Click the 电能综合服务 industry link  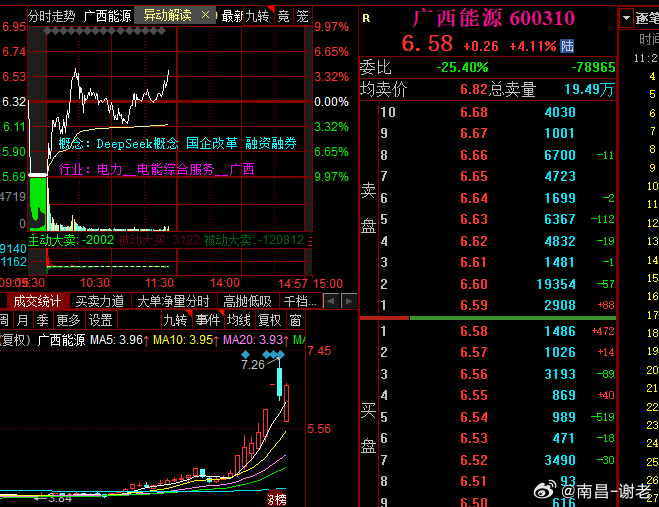point(176,169)
